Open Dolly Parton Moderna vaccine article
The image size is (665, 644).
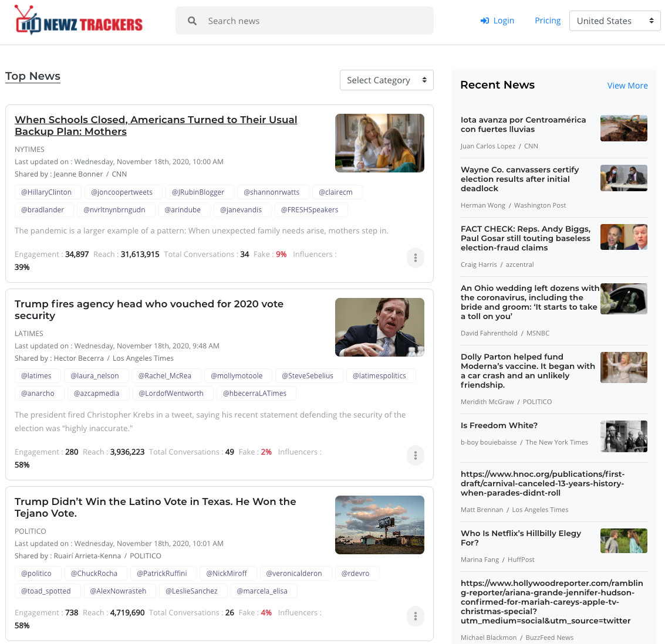click(528, 371)
